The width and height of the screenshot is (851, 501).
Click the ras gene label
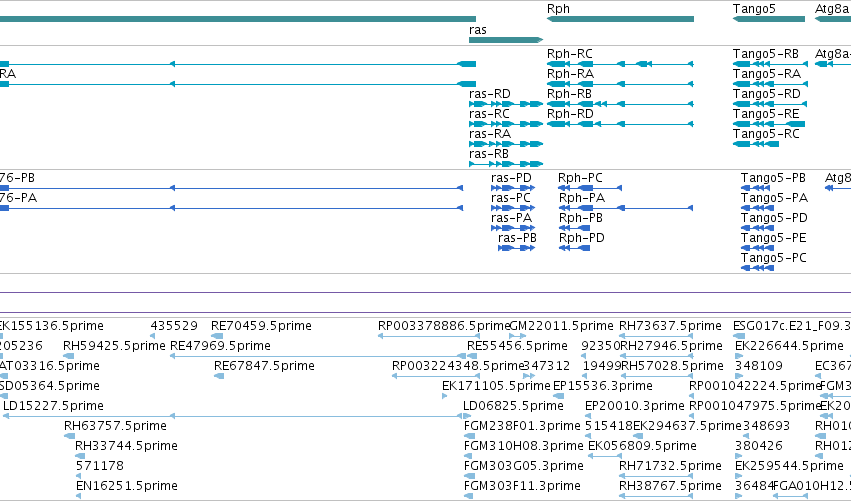pyautogui.click(x=478, y=30)
